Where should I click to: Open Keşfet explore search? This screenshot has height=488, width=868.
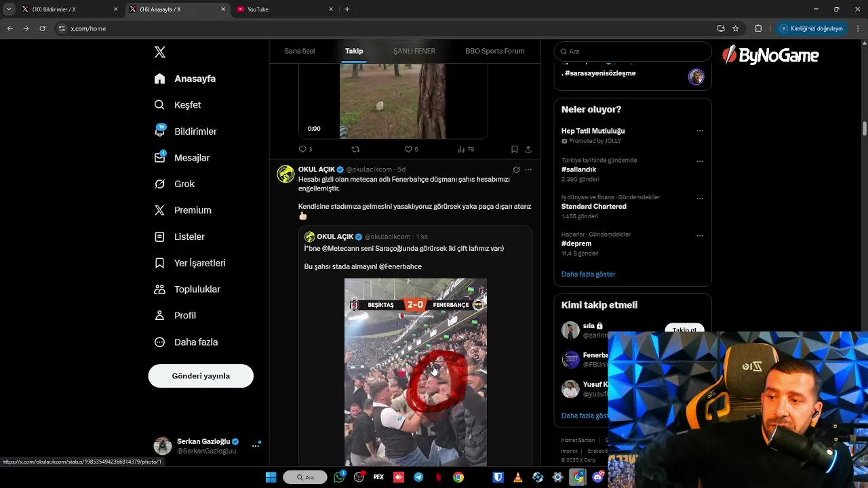click(178, 105)
